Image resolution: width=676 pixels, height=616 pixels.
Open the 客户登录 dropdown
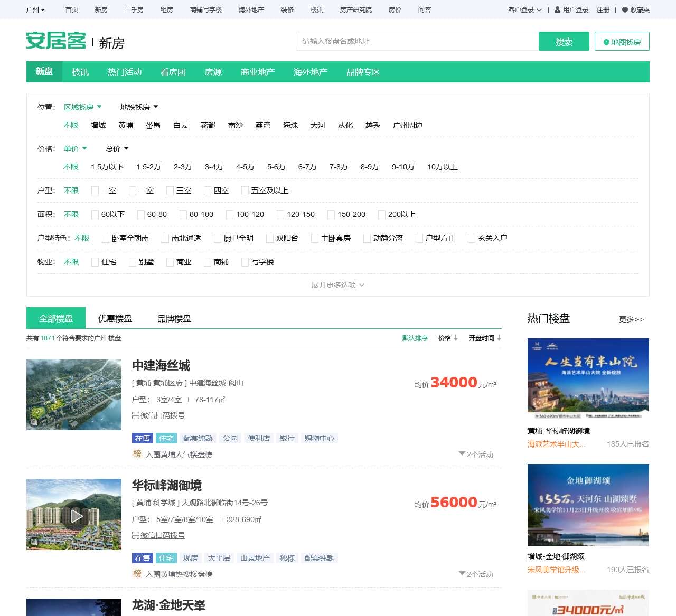pos(525,10)
